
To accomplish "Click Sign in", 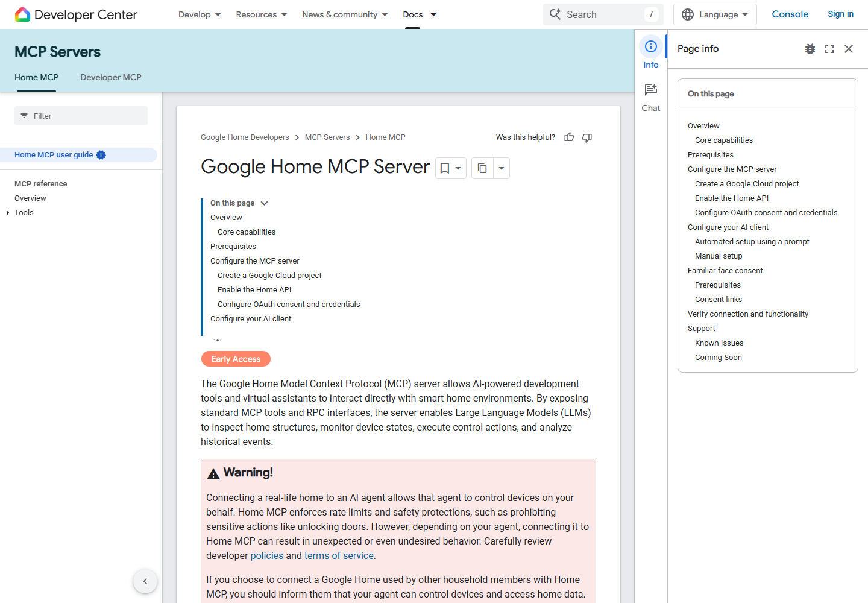I will tap(840, 14).
